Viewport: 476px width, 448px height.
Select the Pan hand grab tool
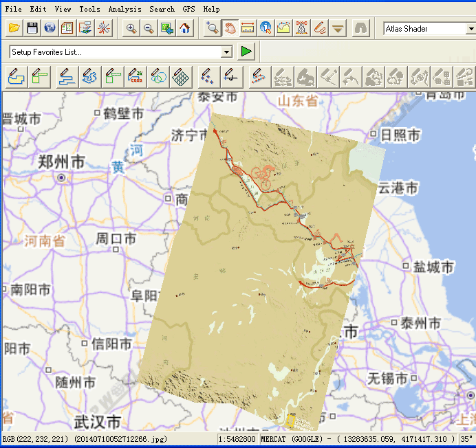(x=230, y=28)
